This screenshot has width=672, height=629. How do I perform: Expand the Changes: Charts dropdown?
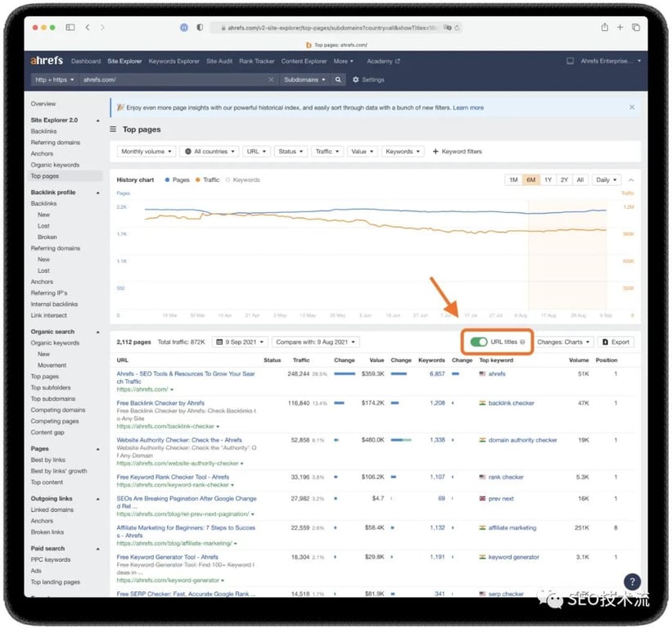pyautogui.click(x=564, y=342)
